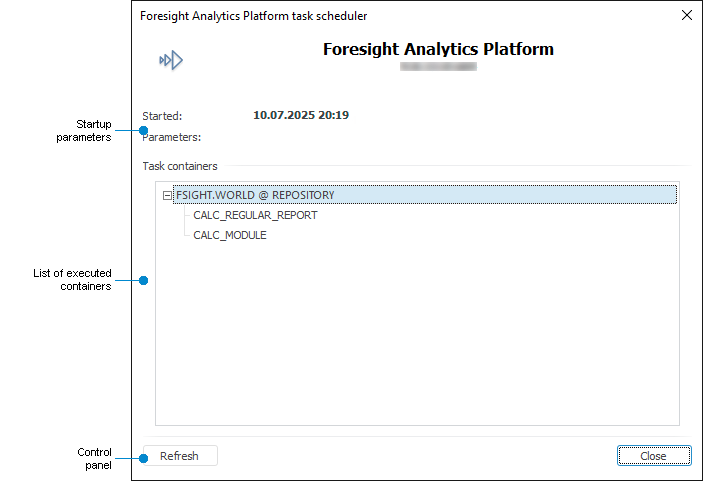Screen dimensions: 703x481
Task: Collapse the FSIGHT.WORLD @ REPOSITORY node
Action: [167, 195]
